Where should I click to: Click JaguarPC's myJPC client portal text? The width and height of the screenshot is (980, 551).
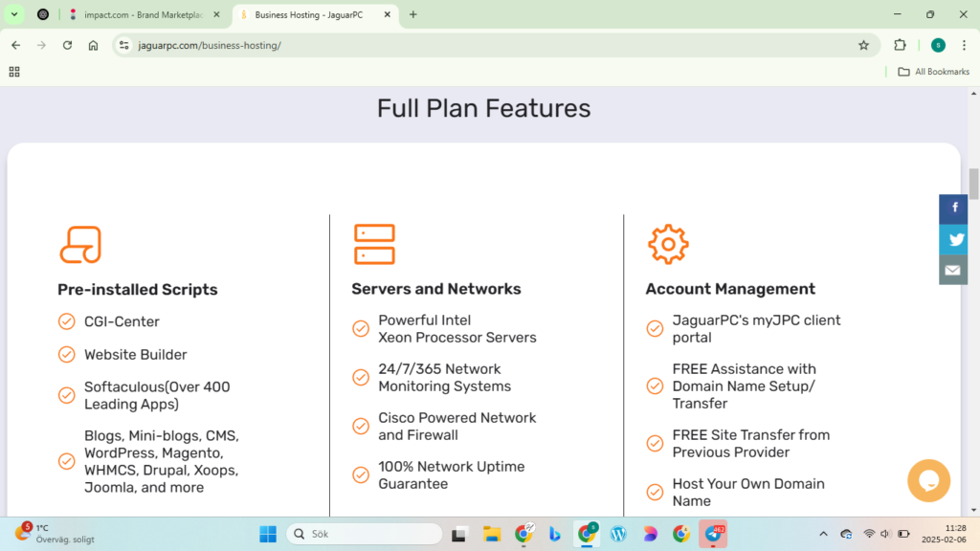point(756,329)
